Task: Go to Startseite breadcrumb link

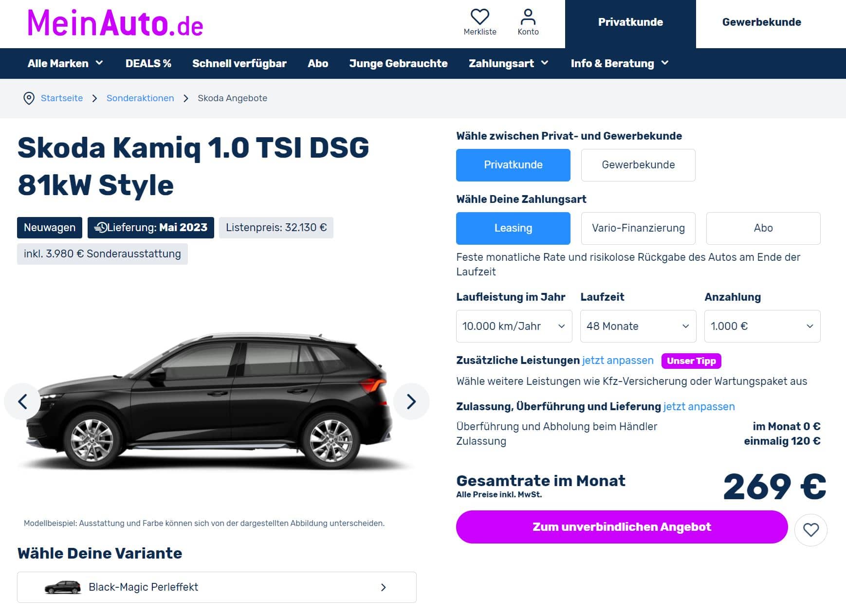Action: click(x=62, y=98)
